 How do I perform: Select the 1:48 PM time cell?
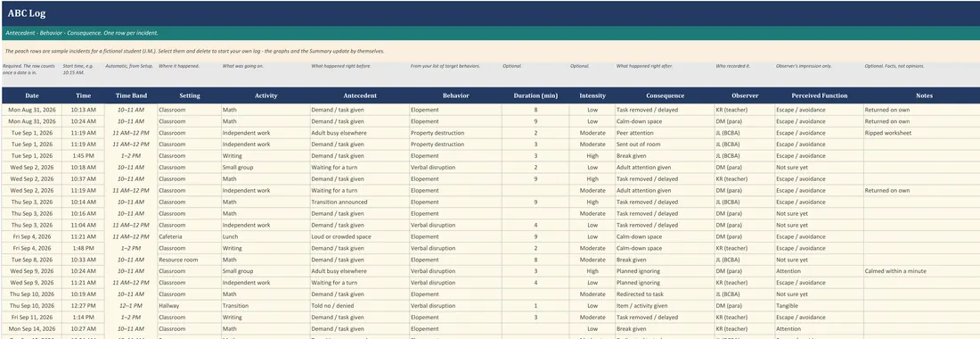(x=83, y=248)
